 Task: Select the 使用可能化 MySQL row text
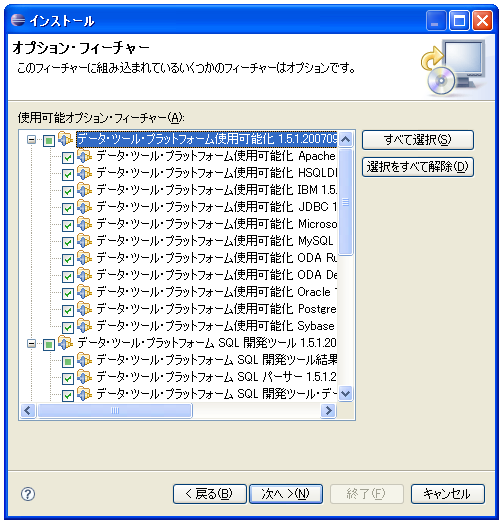215,241
